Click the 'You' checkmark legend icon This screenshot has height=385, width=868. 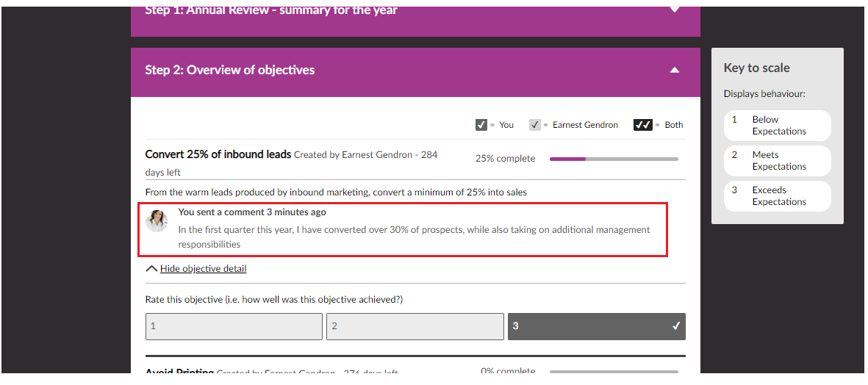click(481, 125)
